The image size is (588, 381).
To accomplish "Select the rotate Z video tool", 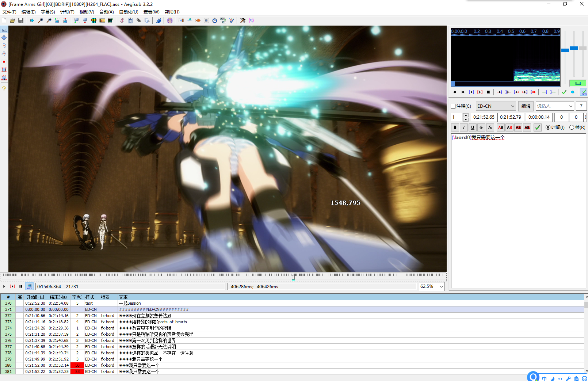I will (4, 46).
